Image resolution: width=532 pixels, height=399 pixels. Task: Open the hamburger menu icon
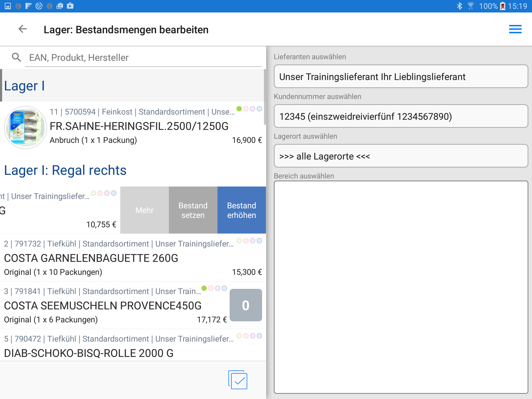(515, 29)
